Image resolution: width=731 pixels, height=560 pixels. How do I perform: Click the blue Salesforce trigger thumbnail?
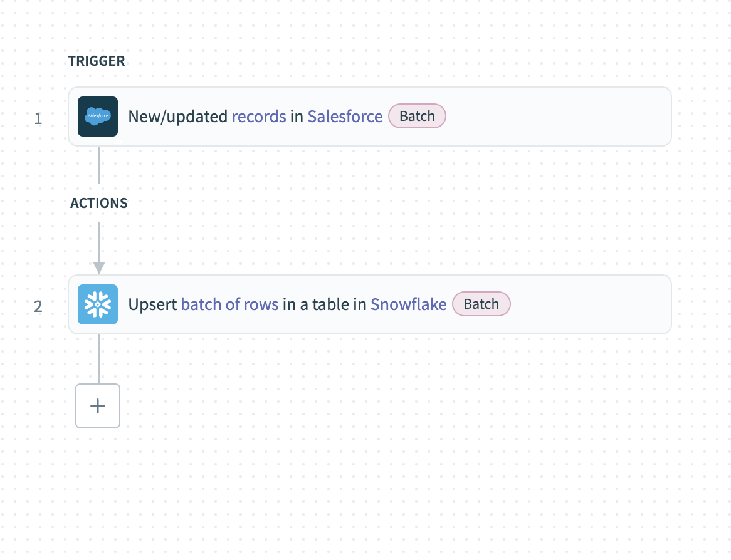point(98,117)
